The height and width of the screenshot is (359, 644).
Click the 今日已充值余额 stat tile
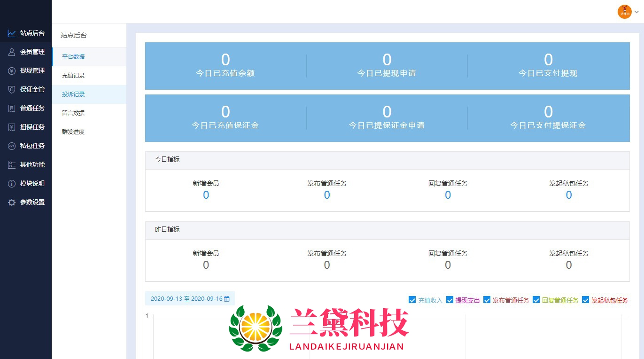(225, 66)
